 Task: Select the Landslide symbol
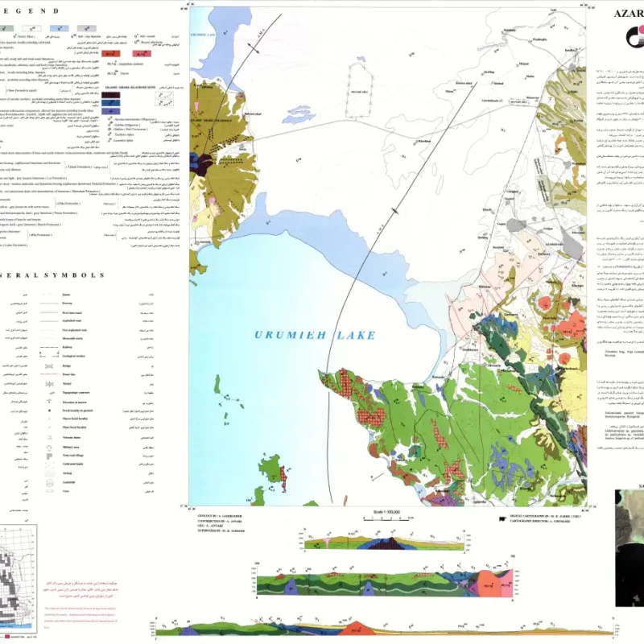(49, 482)
